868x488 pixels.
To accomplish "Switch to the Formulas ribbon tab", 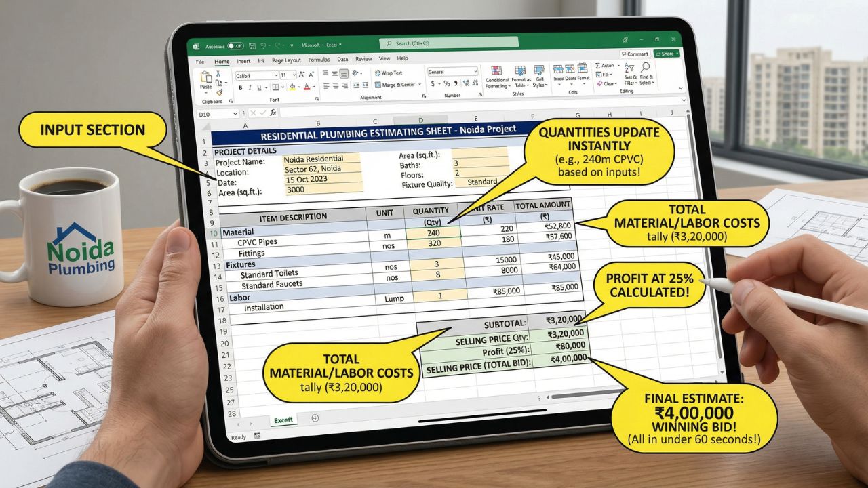I will coord(319,60).
